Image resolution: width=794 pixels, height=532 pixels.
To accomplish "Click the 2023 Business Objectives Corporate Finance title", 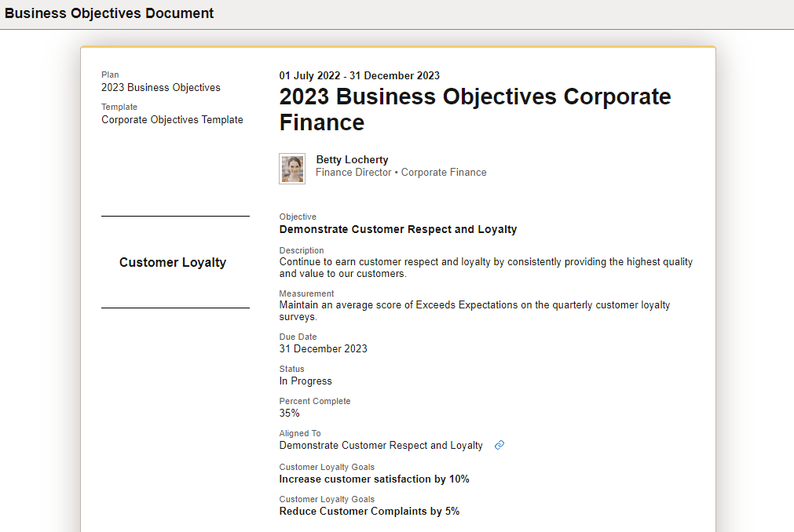I will click(474, 109).
